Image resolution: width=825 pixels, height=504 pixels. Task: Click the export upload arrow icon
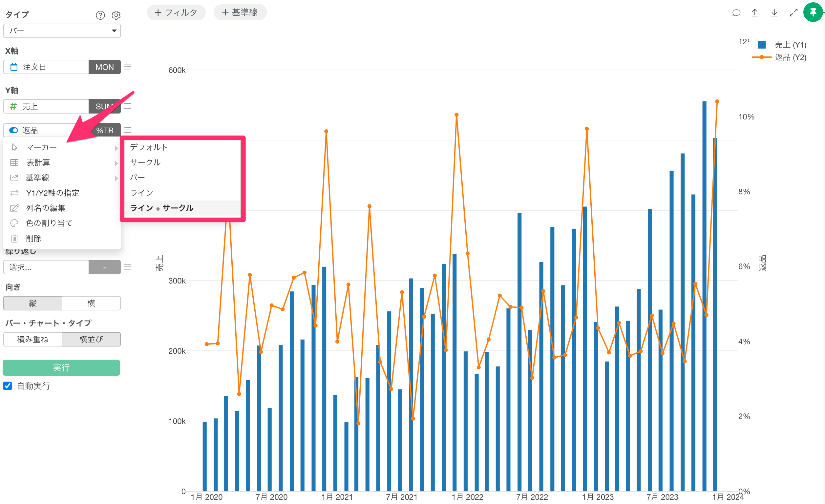click(x=755, y=13)
